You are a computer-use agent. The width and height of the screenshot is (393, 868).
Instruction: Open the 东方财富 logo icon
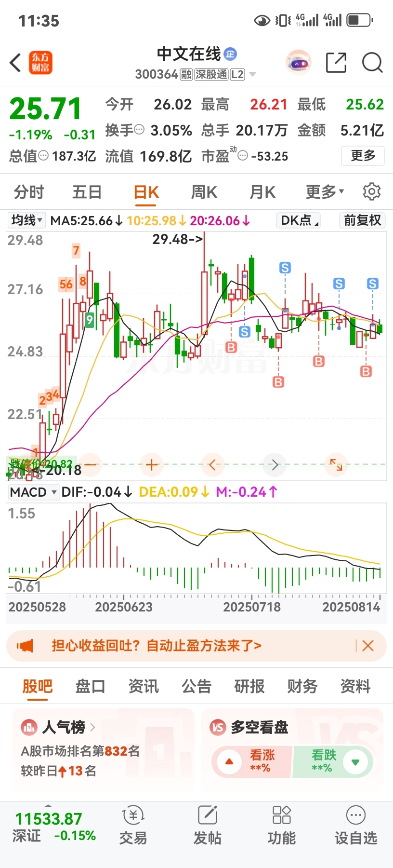(x=40, y=63)
